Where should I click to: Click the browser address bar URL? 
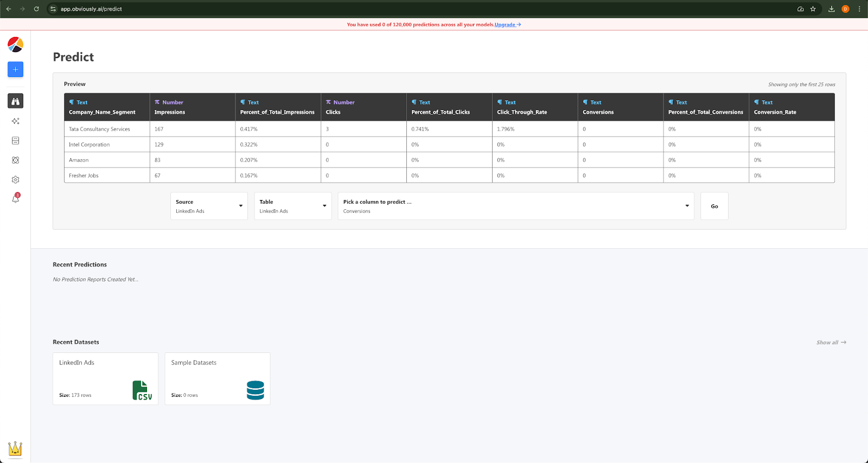pyautogui.click(x=91, y=9)
